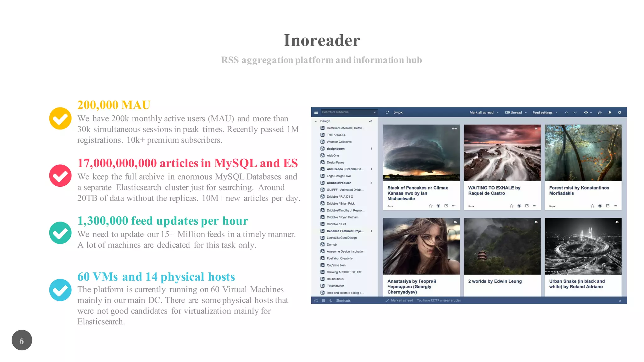Open the Search or subscribe dropdown arrow
Viewport: 644px width, 362px height.
point(375,112)
